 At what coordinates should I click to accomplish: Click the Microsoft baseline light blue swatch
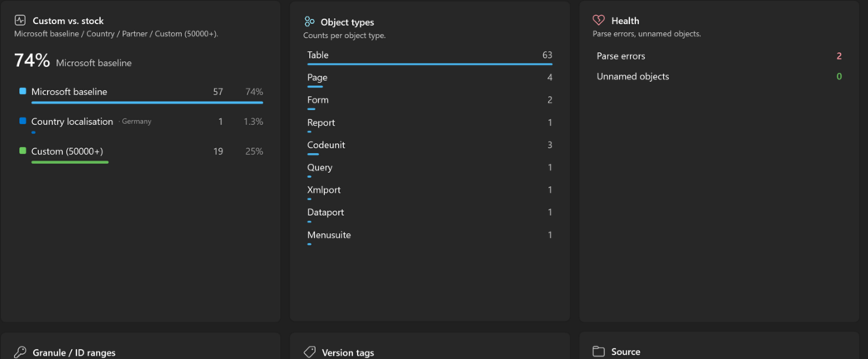pyautogui.click(x=22, y=91)
